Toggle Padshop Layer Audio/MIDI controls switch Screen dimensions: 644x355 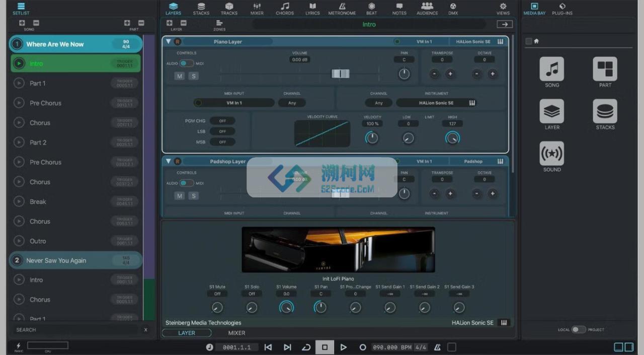[187, 183]
